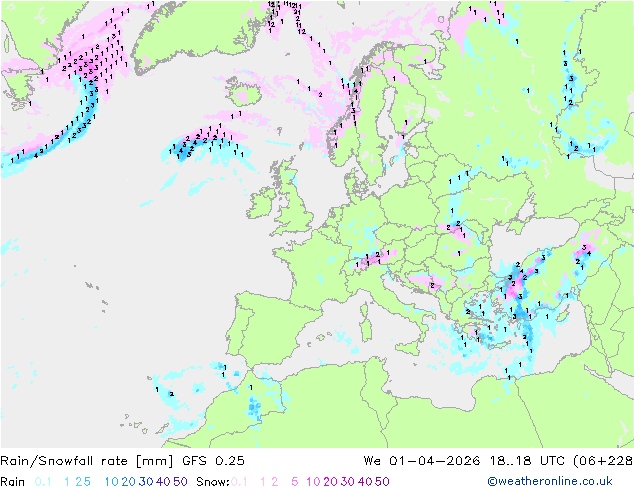Select the 5 value in Rain legend

[x=87, y=482]
